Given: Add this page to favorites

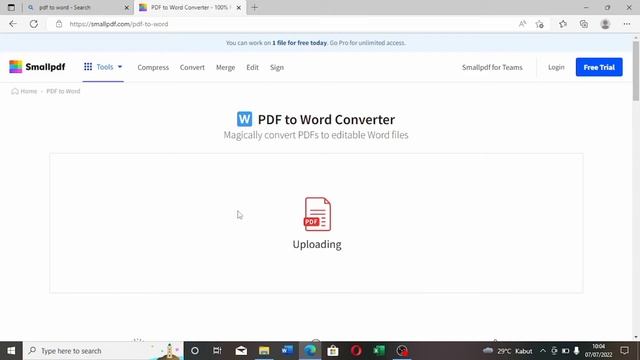Looking at the screenshot, I should pos(540,24).
